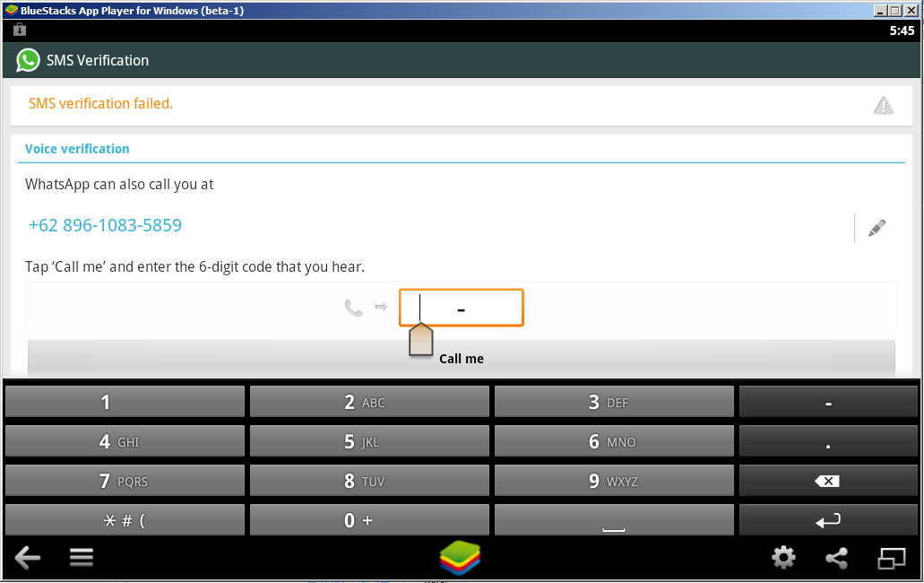
Task: Tap the space bar key
Action: [614, 520]
